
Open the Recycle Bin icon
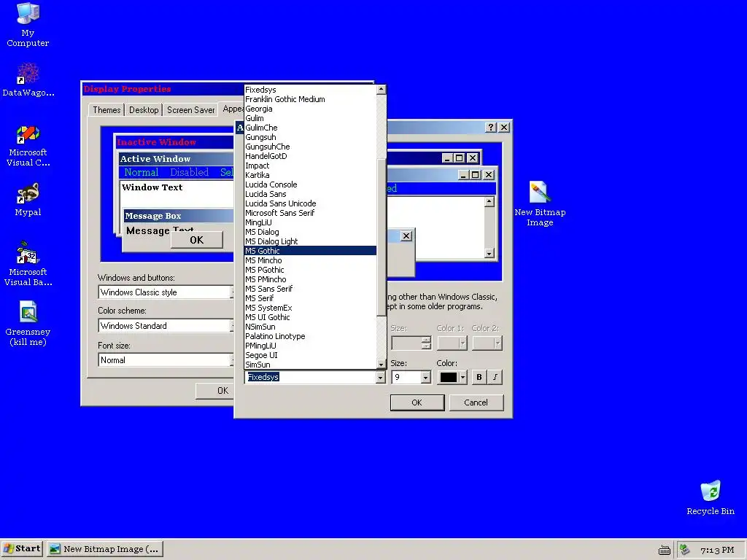coord(711,497)
